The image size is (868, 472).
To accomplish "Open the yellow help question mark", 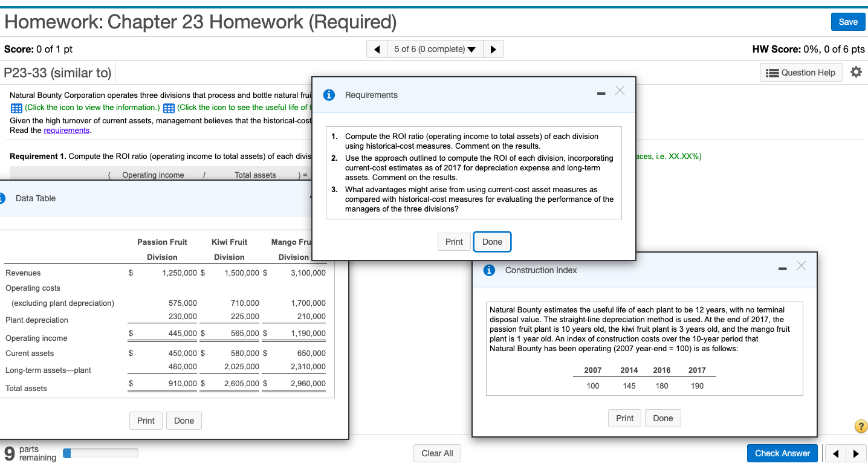I will point(861,426).
